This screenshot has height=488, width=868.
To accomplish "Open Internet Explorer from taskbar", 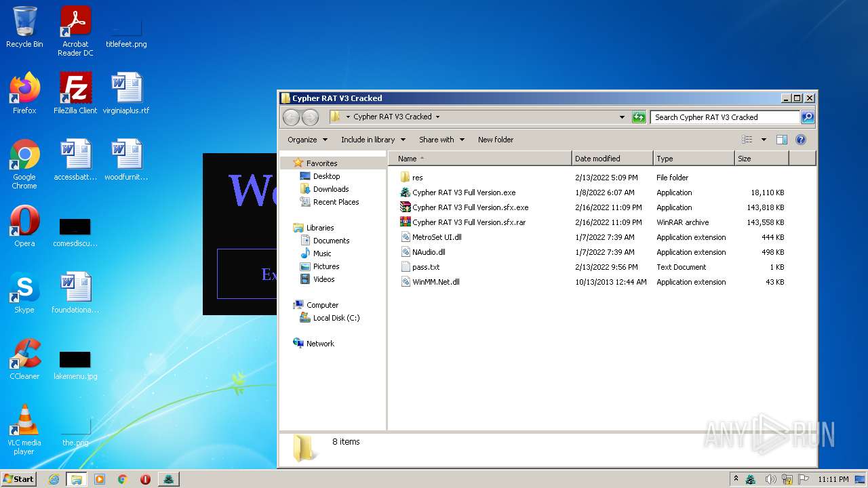I will tap(54, 479).
